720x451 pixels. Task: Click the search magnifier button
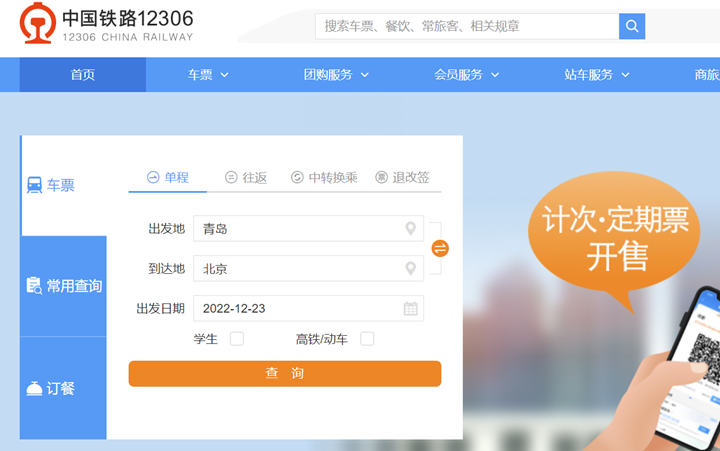(632, 26)
